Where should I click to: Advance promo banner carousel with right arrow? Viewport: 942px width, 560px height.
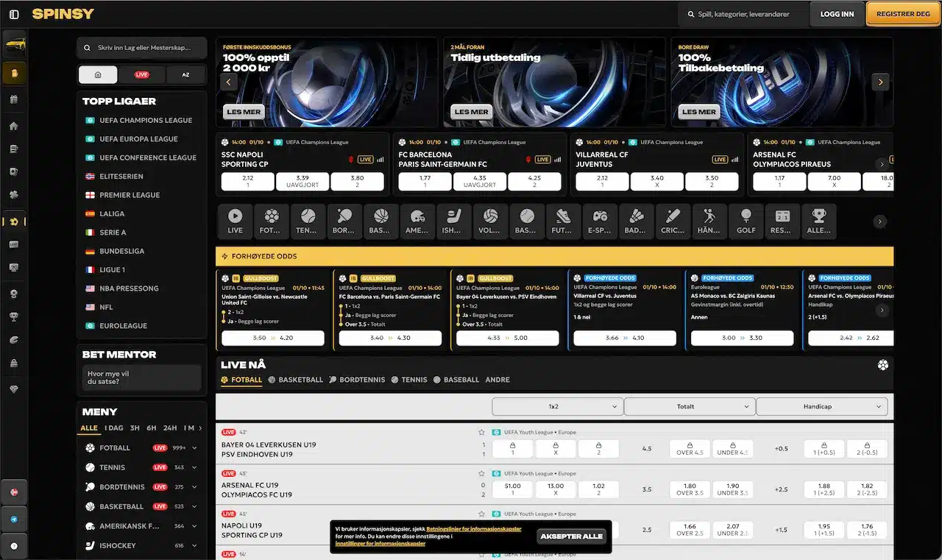(880, 82)
